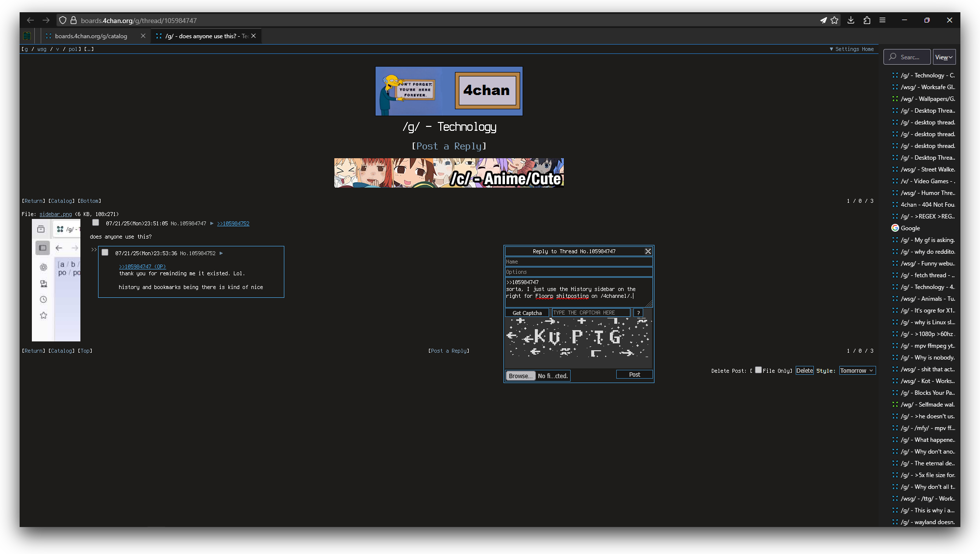The height and width of the screenshot is (554, 980).
Task: Click the green book sidebar icon
Action: (27, 36)
